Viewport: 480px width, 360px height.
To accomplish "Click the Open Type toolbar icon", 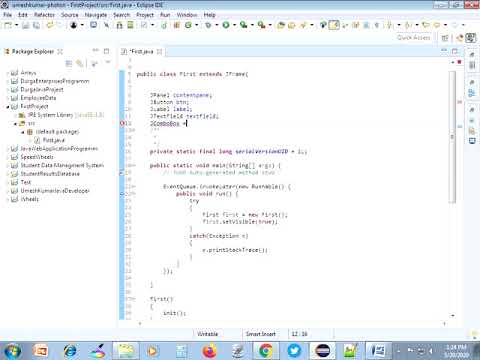I will pyautogui.click(x=281, y=25).
